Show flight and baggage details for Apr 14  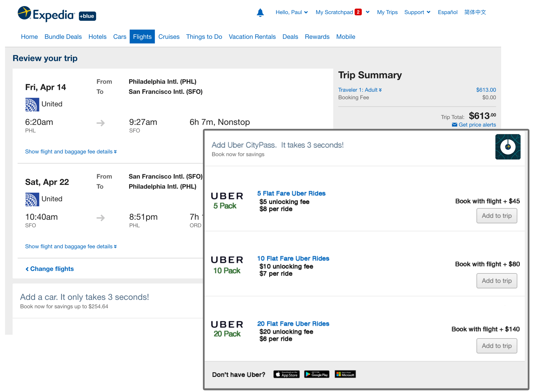71,151
